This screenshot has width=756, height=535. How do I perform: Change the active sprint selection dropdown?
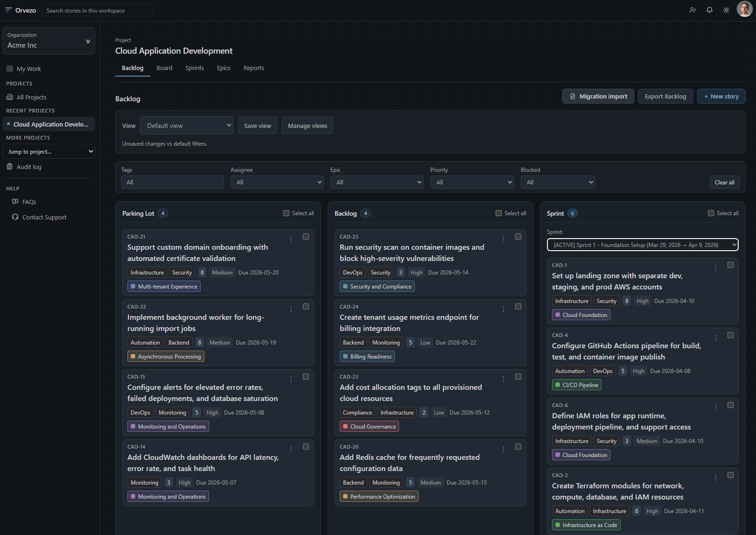pyautogui.click(x=642, y=244)
